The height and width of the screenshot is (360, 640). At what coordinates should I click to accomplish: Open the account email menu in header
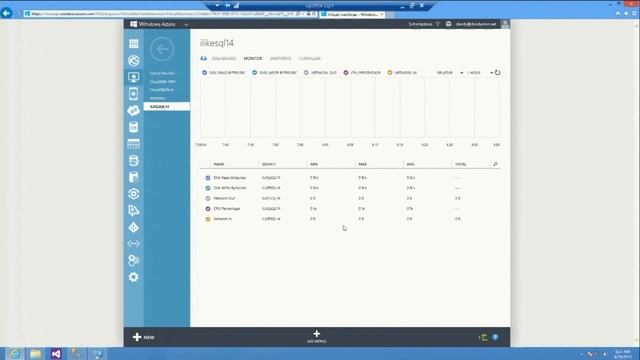pyautogui.click(x=476, y=24)
